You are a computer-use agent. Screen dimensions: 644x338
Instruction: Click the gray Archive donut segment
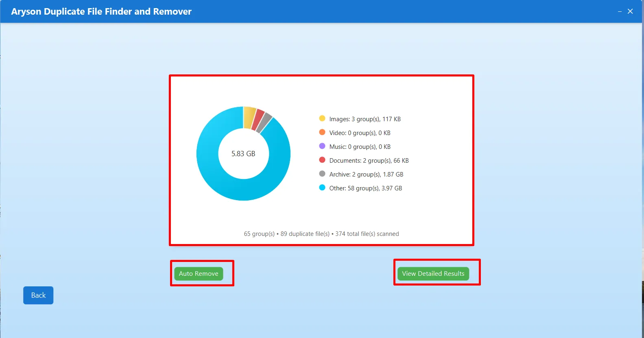264,123
